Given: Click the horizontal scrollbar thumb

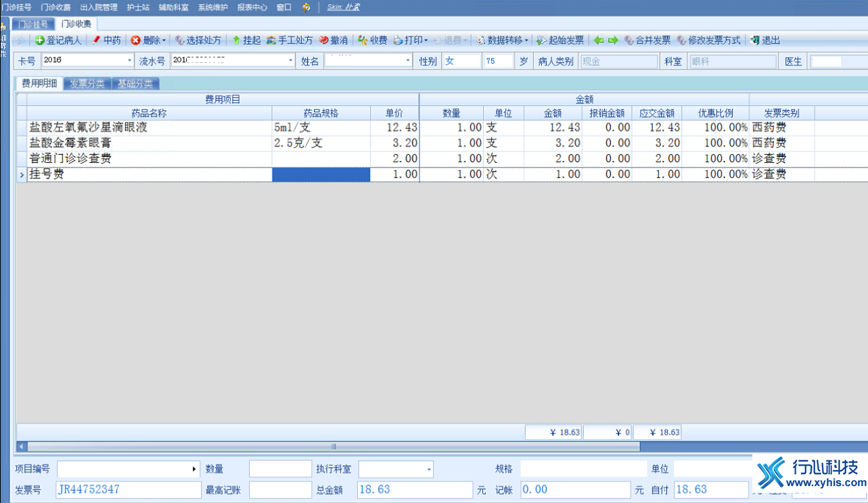Looking at the screenshot, I should (333, 446).
